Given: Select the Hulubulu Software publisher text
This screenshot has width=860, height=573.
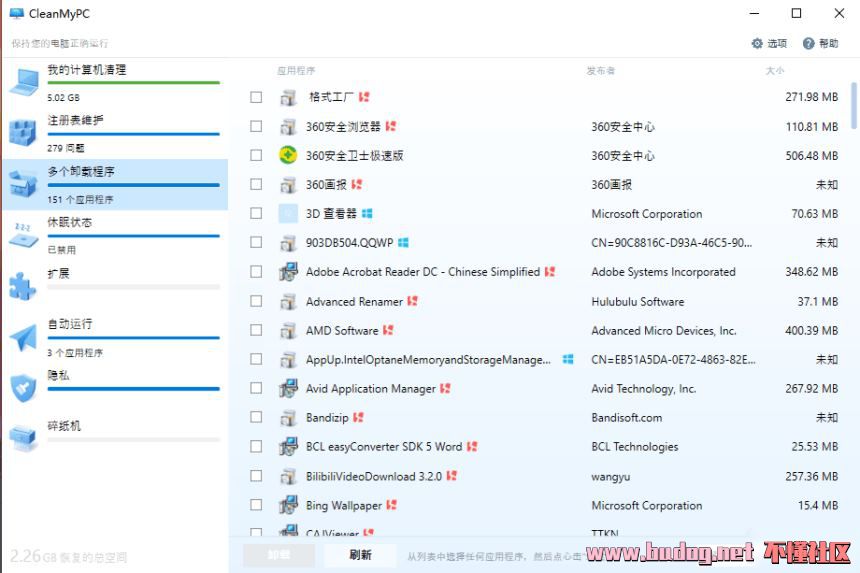Looking at the screenshot, I should coord(637,301).
